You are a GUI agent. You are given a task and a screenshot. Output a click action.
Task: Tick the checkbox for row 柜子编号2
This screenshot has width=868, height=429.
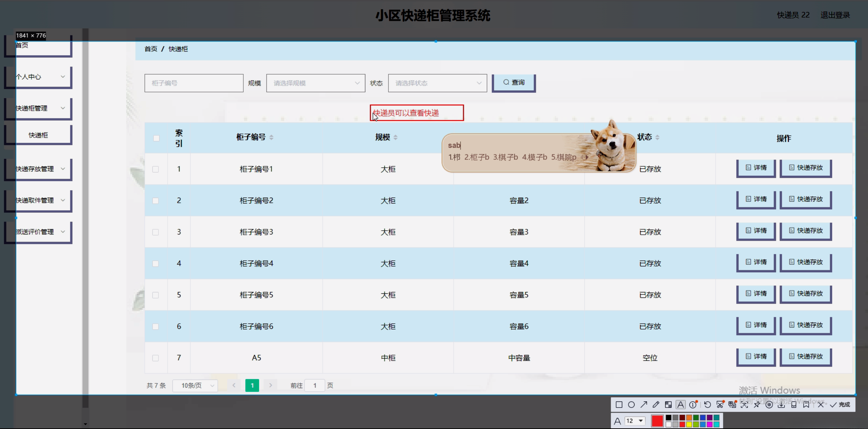click(155, 201)
